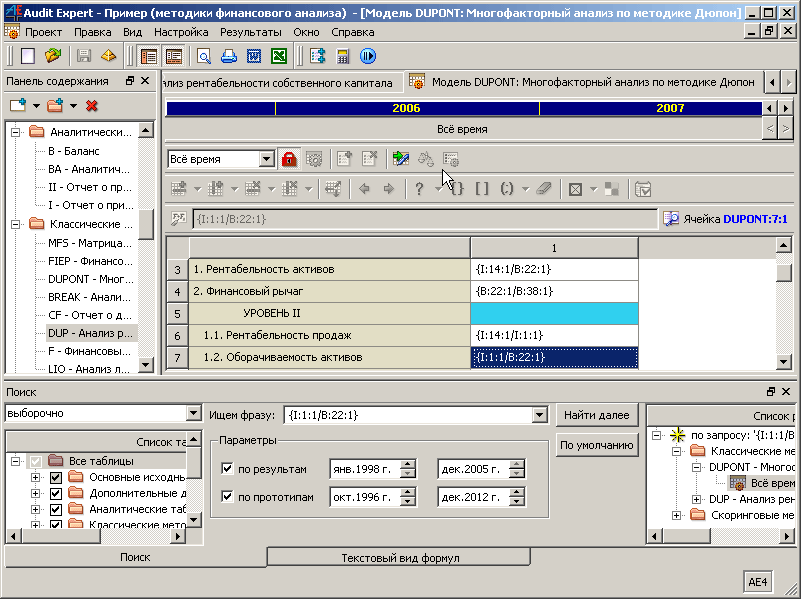Export to Excel via green toolbar icon
Image resolution: width=801 pixels, height=599 pixels.
[279, 56]
